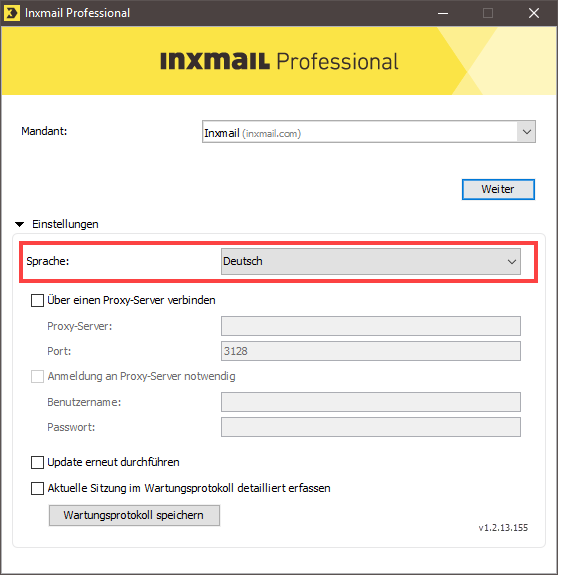Toggle 'Anmeldung an Proxy-Server notwendig' checkbox
This screenshot has height=575, width=563.
(37, 377)
